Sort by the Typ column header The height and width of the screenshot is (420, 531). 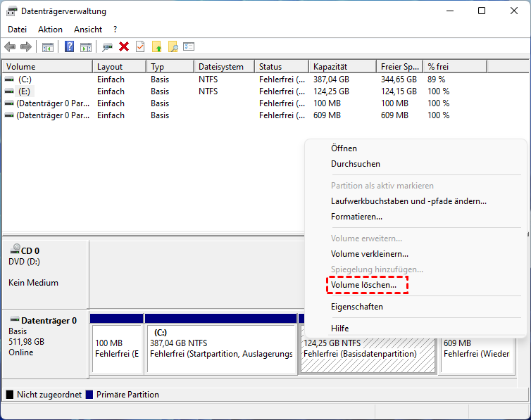(x=170, y=67)
